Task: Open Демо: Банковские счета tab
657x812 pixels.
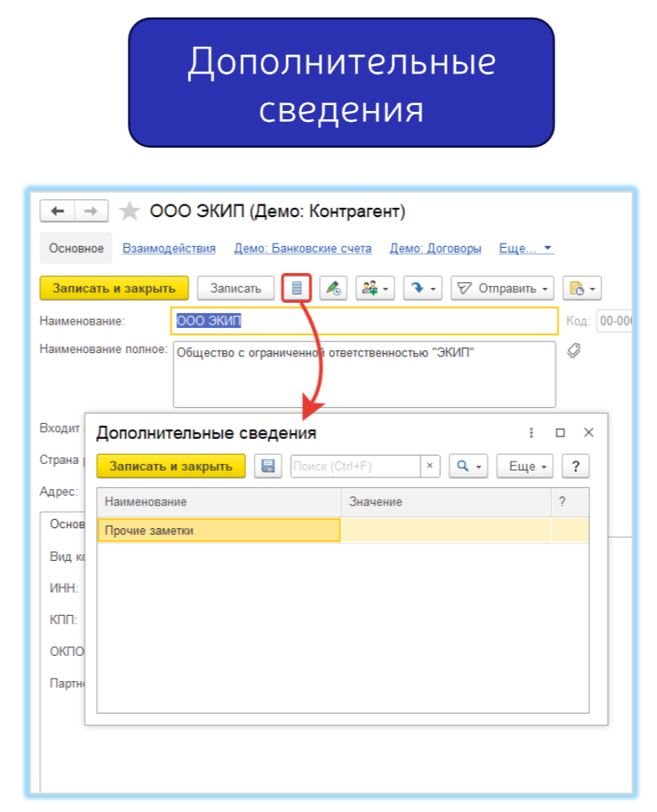Action: [302, 248]
